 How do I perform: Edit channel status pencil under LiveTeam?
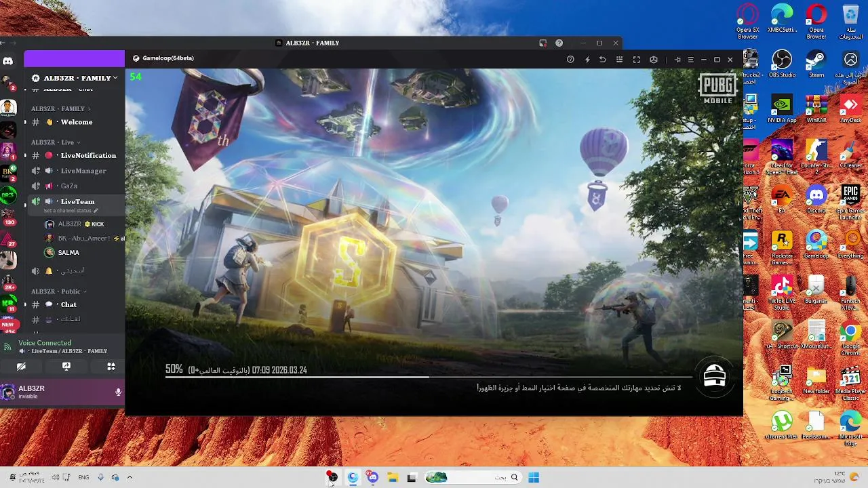[96, 211]
